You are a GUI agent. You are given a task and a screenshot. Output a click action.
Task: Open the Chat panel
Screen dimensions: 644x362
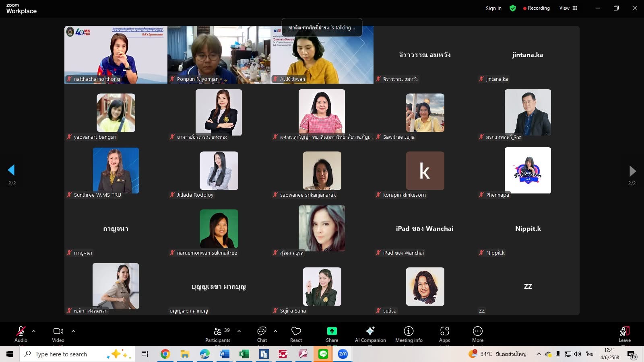pos(262,334)
